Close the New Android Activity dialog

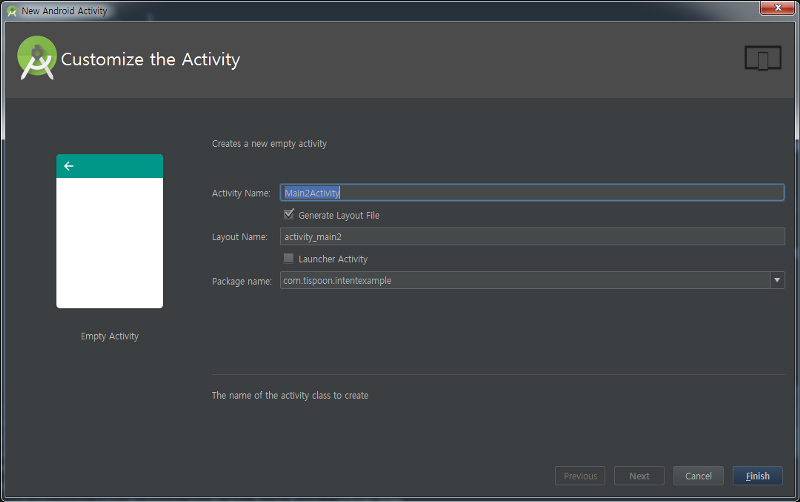778,8
